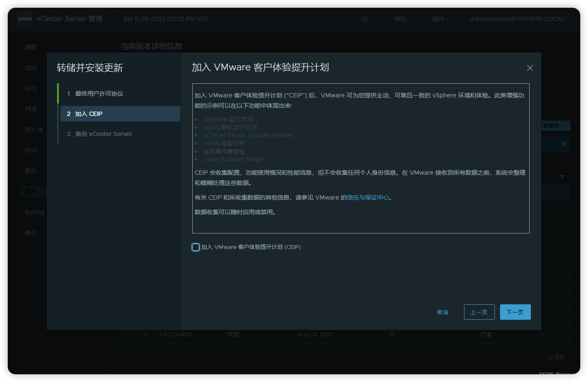Open the 操作 menu
588x382 pixels.
tap(440, 19)
